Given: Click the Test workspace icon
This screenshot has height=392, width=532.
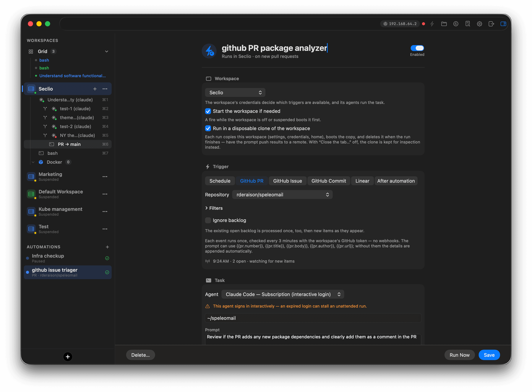Looking at the screenshot, I should point(31,229).
